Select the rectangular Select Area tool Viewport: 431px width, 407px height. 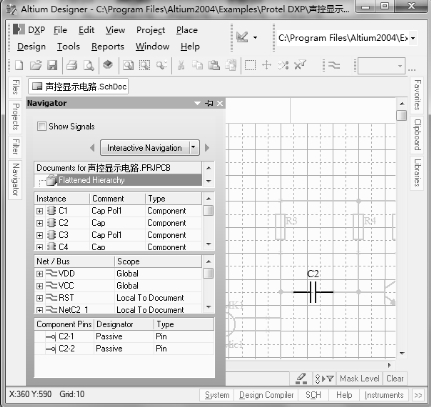pos(250,65)
